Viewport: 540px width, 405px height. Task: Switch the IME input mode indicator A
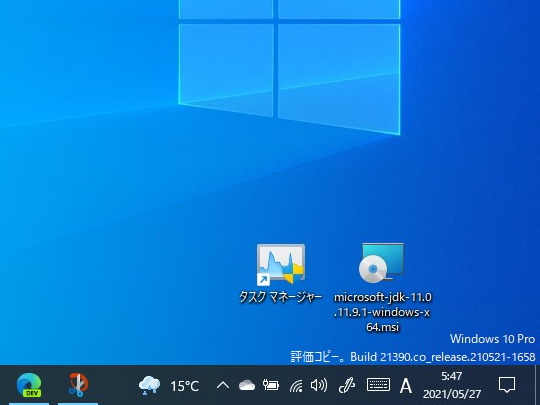pos(406,386)
